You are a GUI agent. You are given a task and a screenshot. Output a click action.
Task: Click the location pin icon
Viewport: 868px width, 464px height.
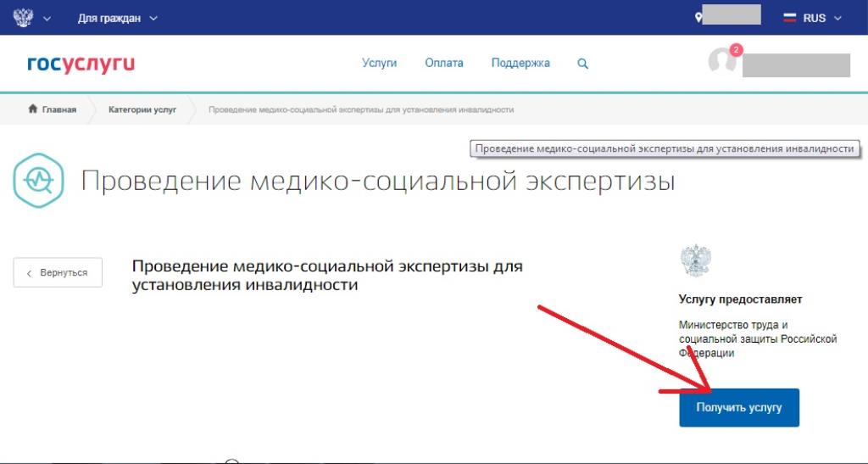pyautogui.click(x=698, y=18)
